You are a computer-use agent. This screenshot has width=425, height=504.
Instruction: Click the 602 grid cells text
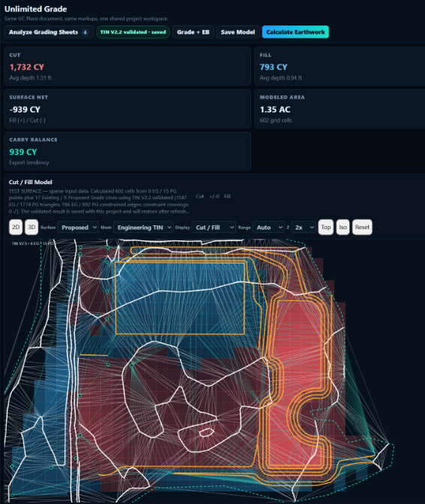[x=276, y=121]
